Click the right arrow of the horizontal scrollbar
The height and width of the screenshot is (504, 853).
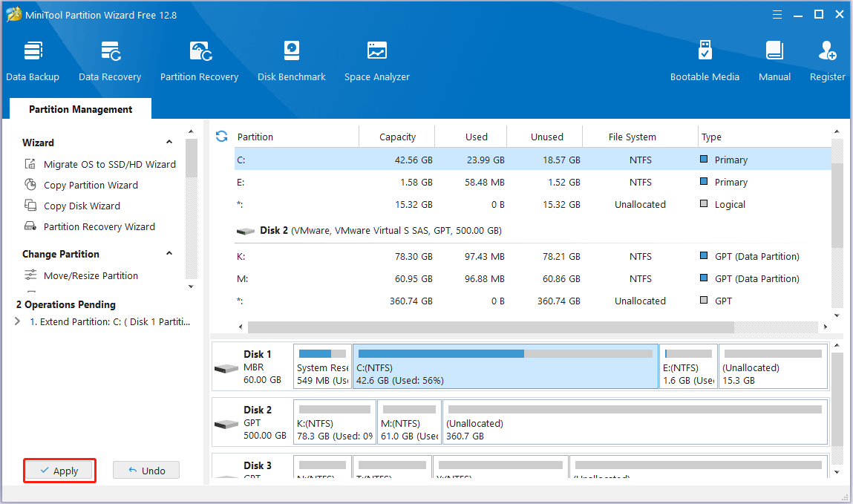pos(826,327)
